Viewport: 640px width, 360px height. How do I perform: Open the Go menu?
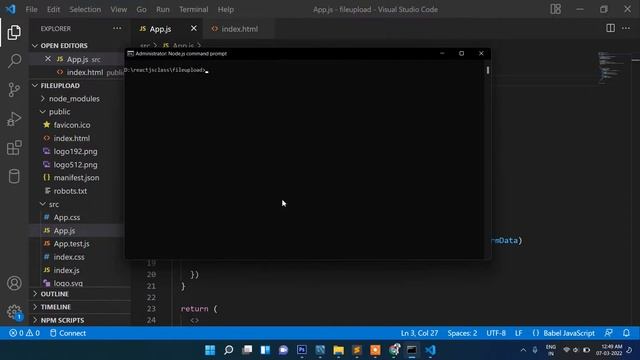[141, 9]
